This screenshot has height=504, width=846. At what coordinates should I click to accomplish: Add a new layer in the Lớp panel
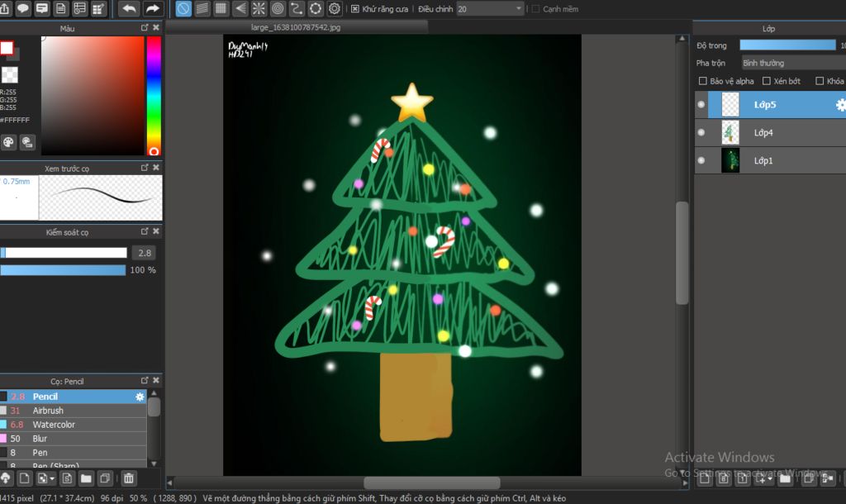[x=705, y=478]
